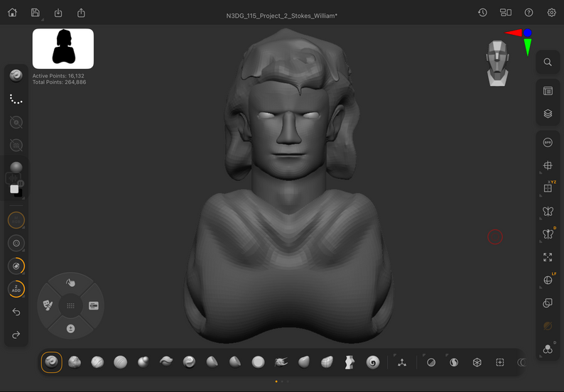Tap the hand gesture segment of radial menu
The image size is (564, 392).
click(70, 283)
